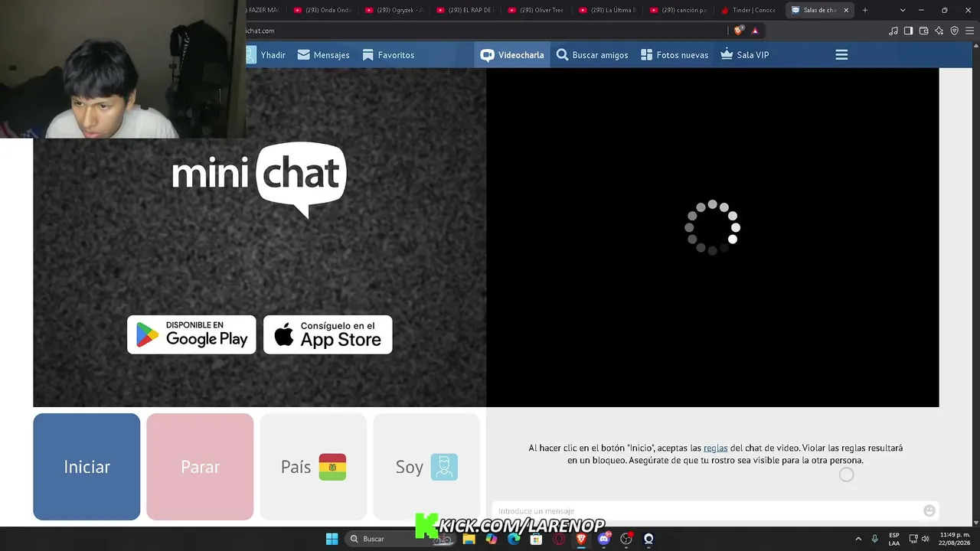
Task: Open Copilot from the taskbar
Action: point(492,539)
